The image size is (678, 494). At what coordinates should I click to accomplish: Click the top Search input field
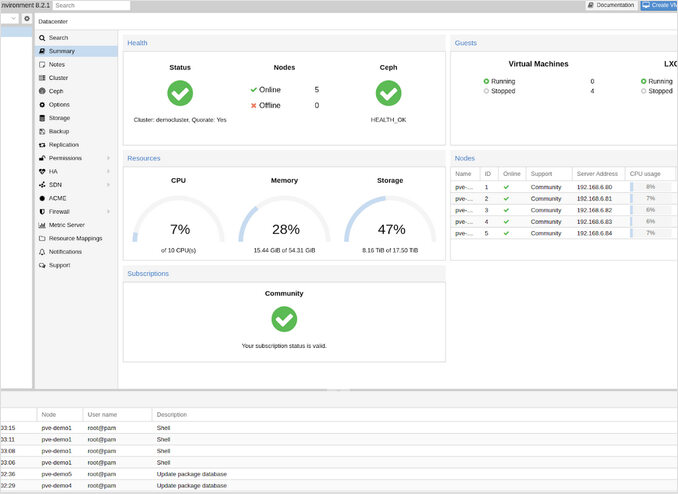point(91,6)
